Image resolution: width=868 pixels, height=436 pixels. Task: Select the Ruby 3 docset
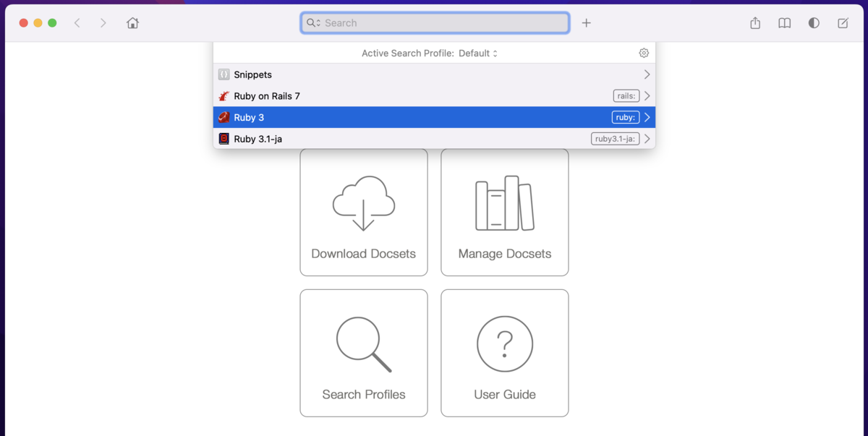pyautogui.click(x=434, y=117)
